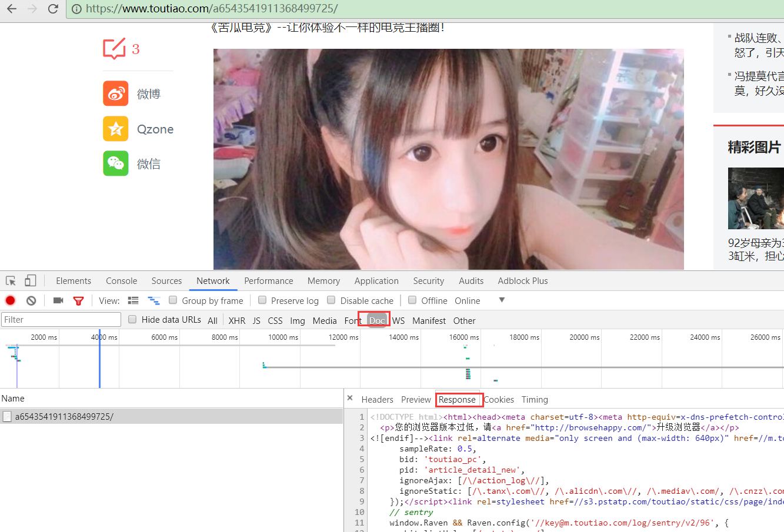
Task: Filter requests by WS
Action: pyautogui.click(x=398, y=320)
